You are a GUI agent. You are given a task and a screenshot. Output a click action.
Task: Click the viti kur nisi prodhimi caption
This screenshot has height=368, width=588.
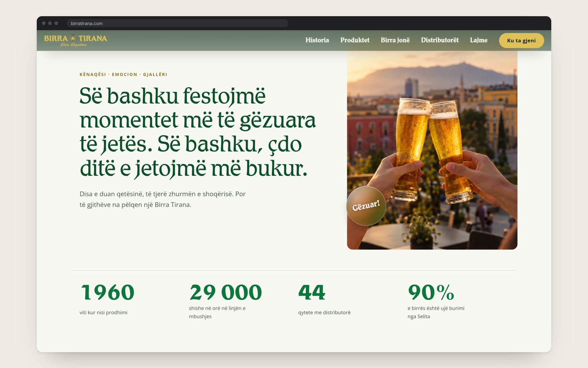point(103,312)
